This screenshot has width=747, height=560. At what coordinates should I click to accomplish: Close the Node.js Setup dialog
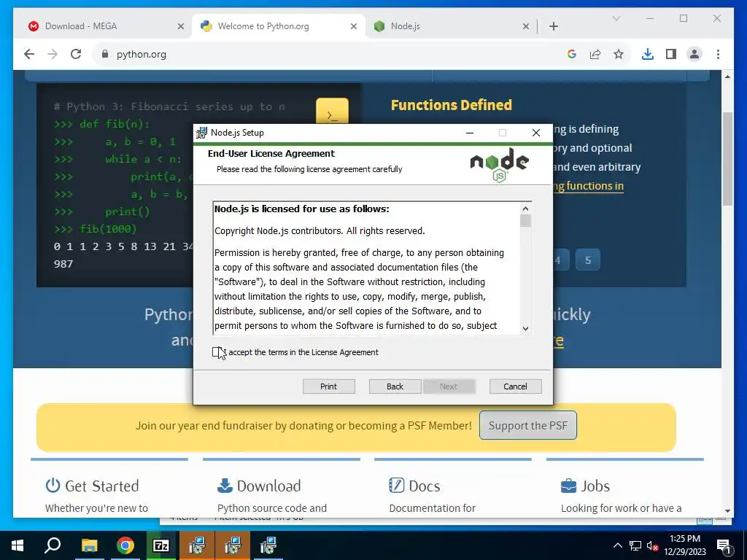click(x=536, y=133)
